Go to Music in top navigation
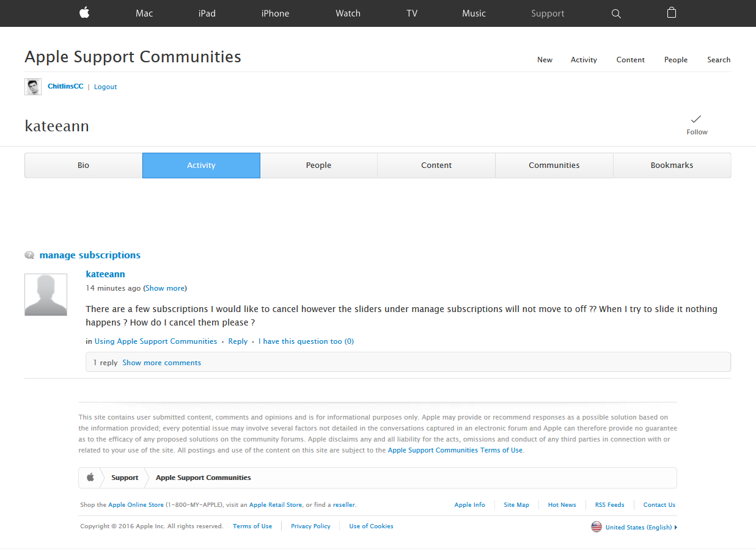Image resolution: width=756 pixels, height=549 pixels. point(474,13)
